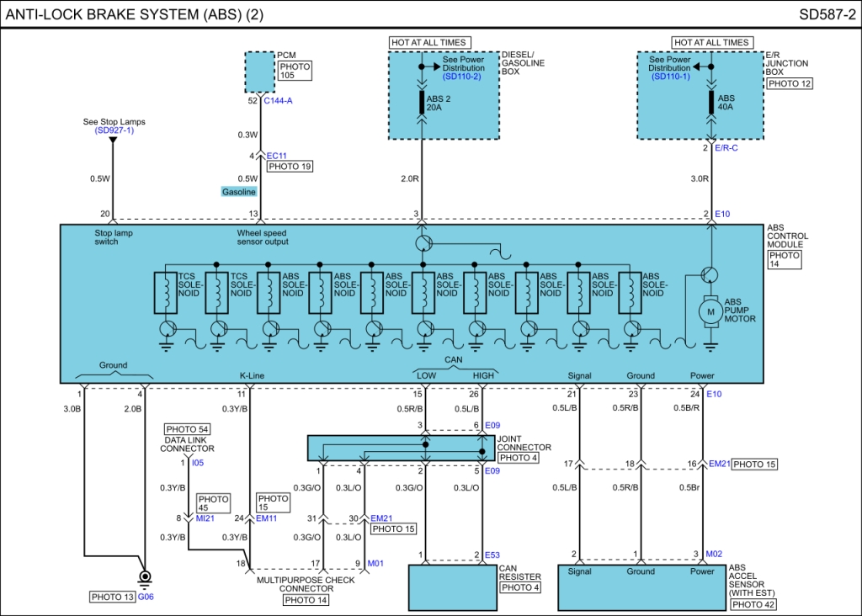This screenshot has width=862, height=616.
Task: Click the E/R-C connector label
Action: click(x=726, y=148)
